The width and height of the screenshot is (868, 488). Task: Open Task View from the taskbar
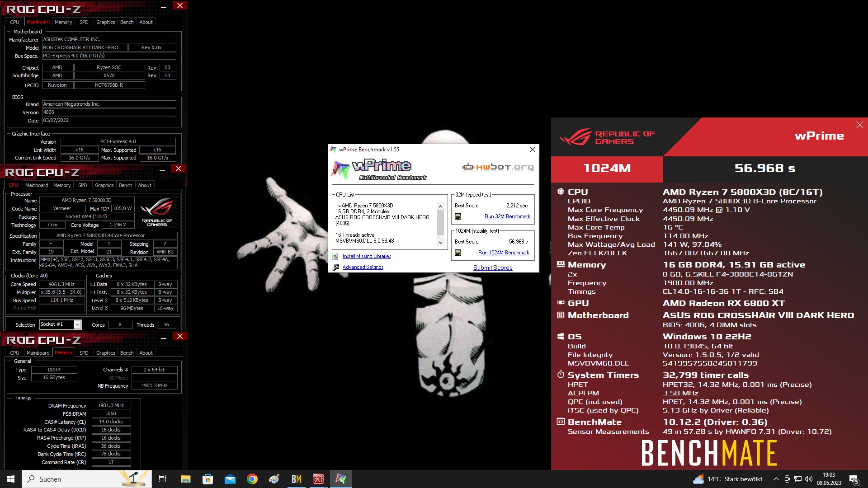(163, 479)
